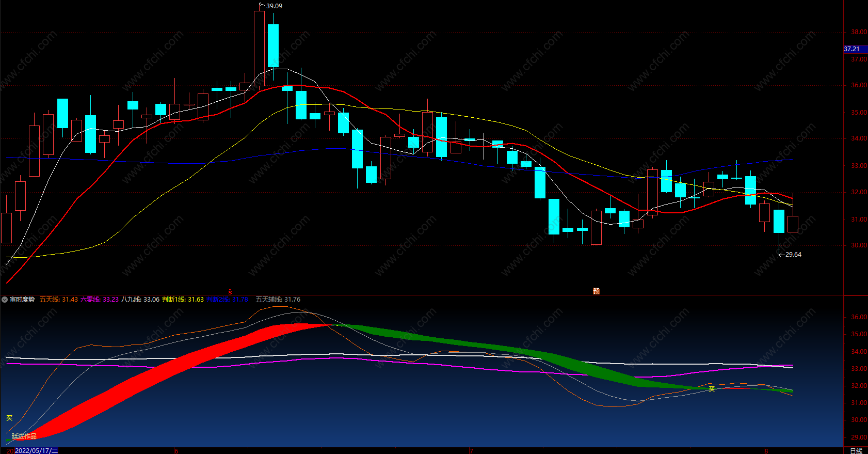Click month 6 marker on time axis

click(x=176, y=451)
